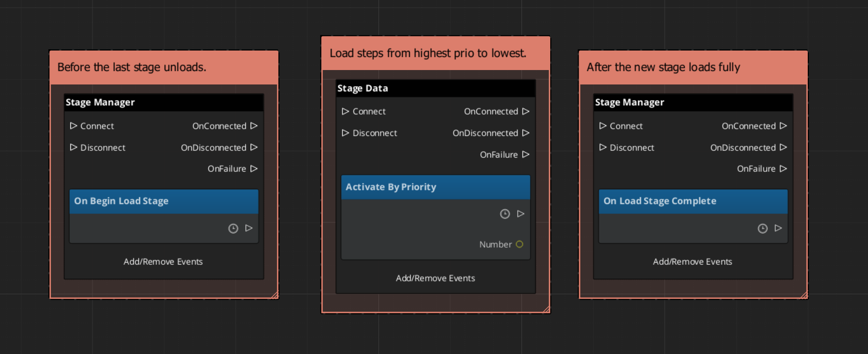Click the Connect input port on left Stage Manager
Image resolution: width=868 pixels, height=354 pixels.
coord(73,126)
